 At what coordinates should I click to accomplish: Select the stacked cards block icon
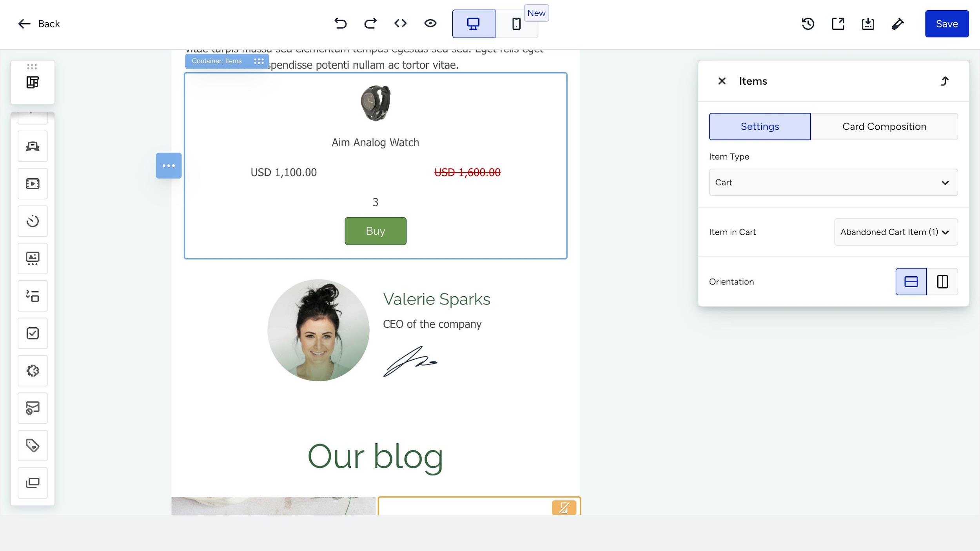[x=33, y=483]
